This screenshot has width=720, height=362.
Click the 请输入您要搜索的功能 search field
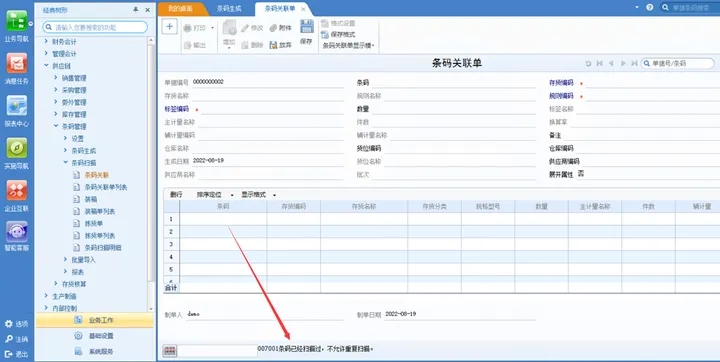(x=95, y=28)
